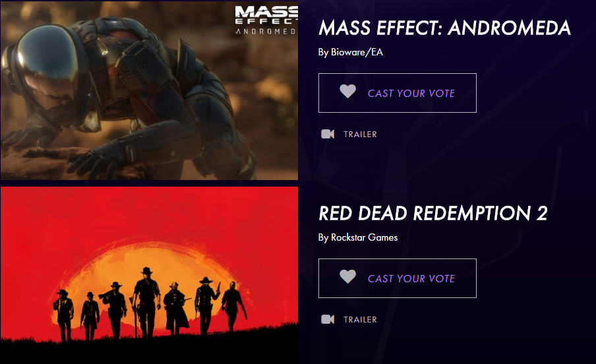Cast your vote for Mass Effect: Andromeda
Screen dimensions: 596x364
[x=397, y=93]
